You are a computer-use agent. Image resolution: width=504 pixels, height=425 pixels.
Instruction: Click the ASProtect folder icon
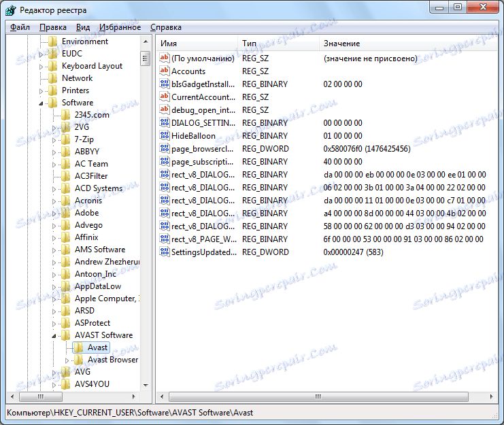tap(65, 323)
